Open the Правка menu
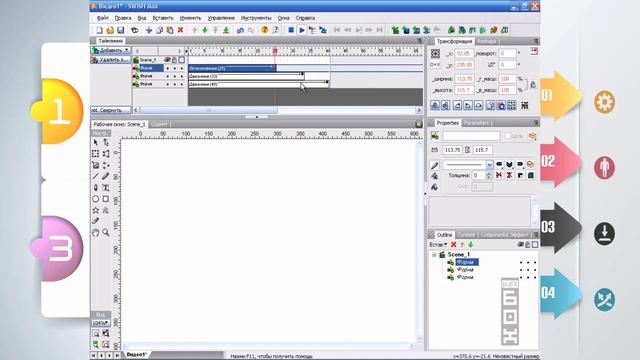This screenshot has height=360, width=640. click(123, 18)
